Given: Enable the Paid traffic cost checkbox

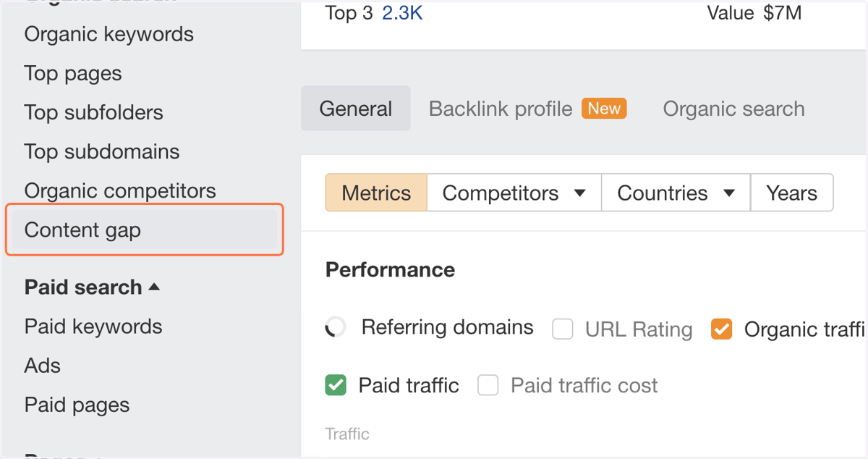Looking at the screenshot, I should (488, 385).
